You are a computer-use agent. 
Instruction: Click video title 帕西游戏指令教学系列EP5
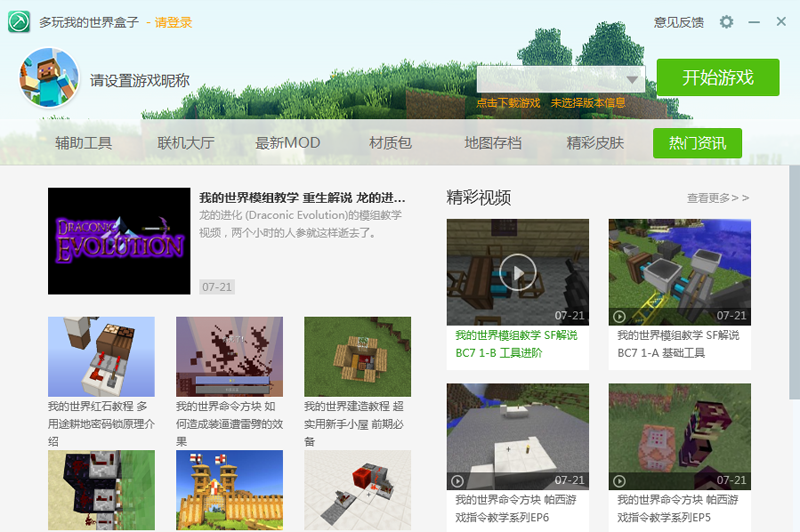coord(678,509)
